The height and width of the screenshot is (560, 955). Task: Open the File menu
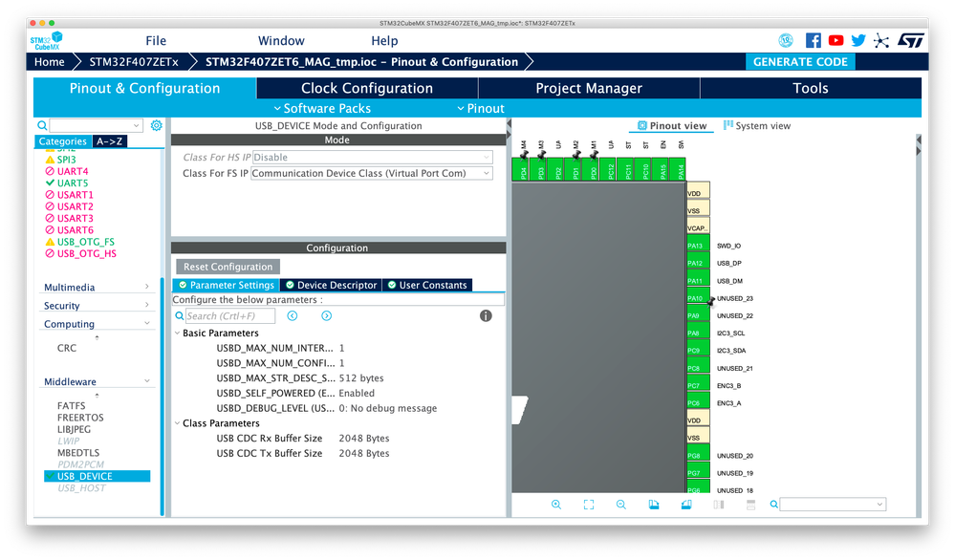[x=156, y=41]
